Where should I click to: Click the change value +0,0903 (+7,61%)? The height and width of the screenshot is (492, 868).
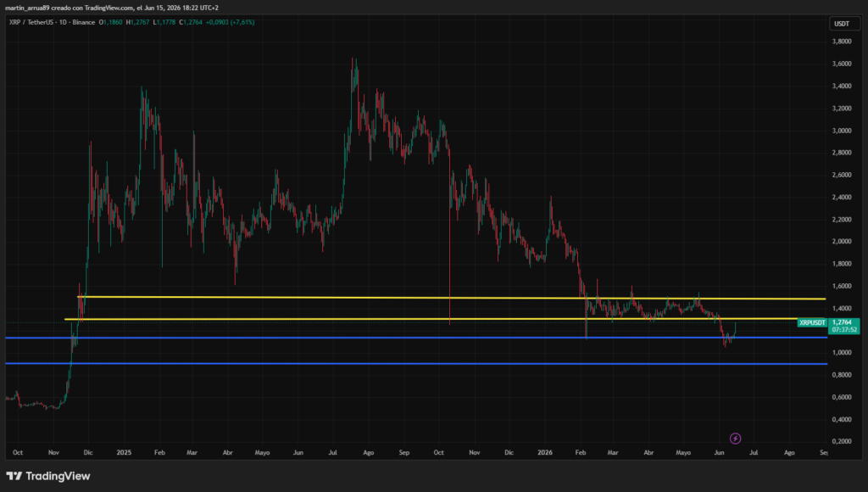231,22
